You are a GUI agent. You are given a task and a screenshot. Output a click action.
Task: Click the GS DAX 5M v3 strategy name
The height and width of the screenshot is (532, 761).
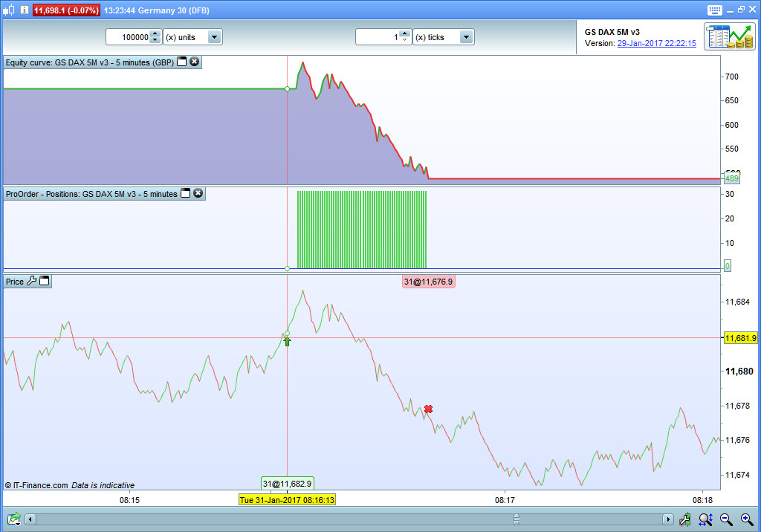tap(612, 32)
